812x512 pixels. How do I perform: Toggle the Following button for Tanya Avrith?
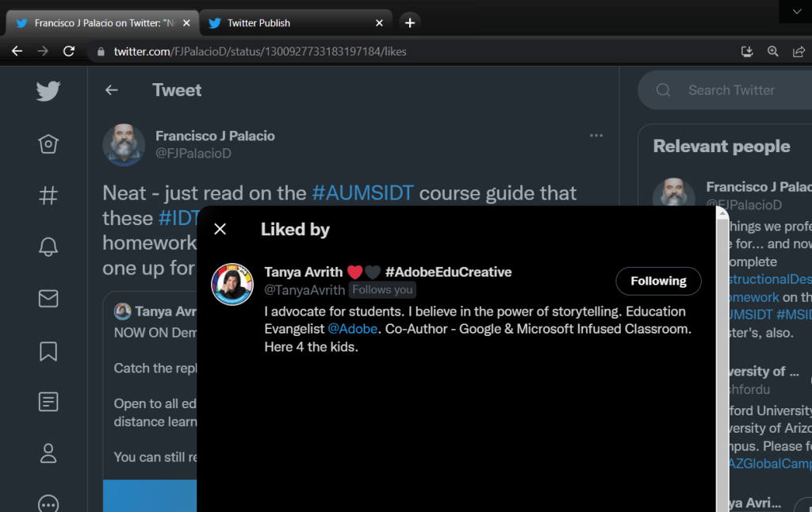658,281
